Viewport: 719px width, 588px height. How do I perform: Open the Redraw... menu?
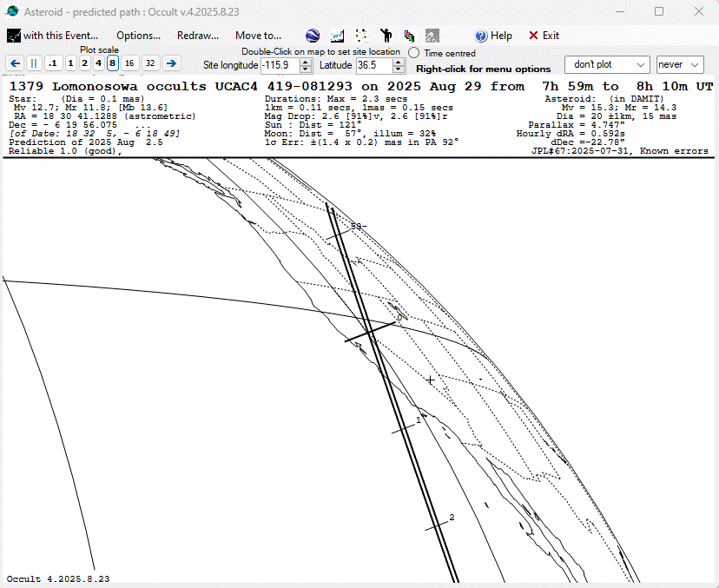point(198,36)
